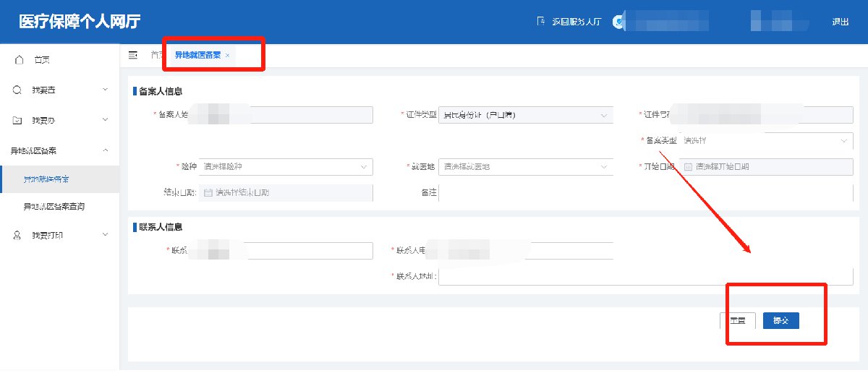Collapse the 异地就医备案 sidebar group
This screenshot has width=868, height=381.
tap(106, 150)
